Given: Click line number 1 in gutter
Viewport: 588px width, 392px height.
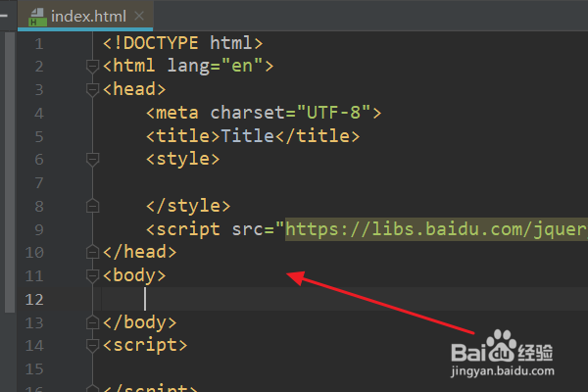Looking at the screenshot, I should point(39,43).
